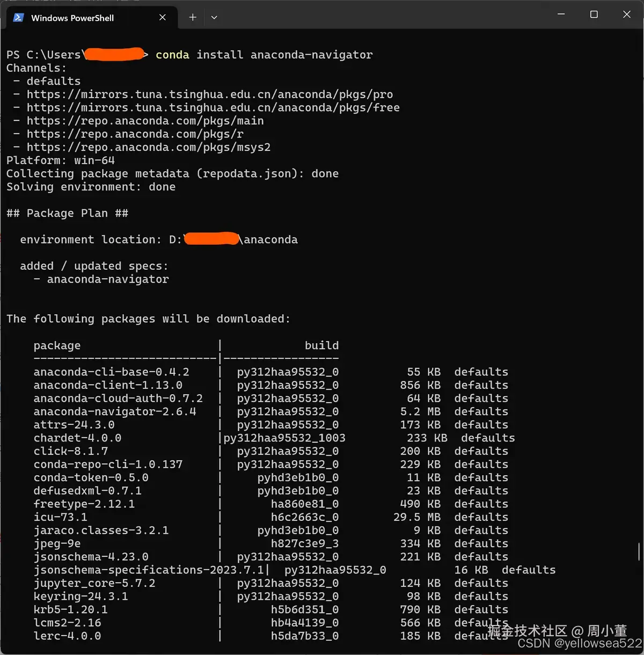Click 'attrs-24.3.0' package name
Image resolution: width=644 pixels, height=655 pixels.
74,425
